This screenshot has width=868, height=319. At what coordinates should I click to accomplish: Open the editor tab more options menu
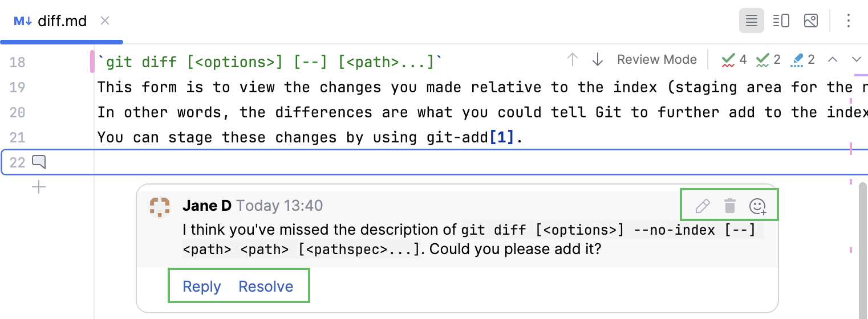tap(849, 21)
